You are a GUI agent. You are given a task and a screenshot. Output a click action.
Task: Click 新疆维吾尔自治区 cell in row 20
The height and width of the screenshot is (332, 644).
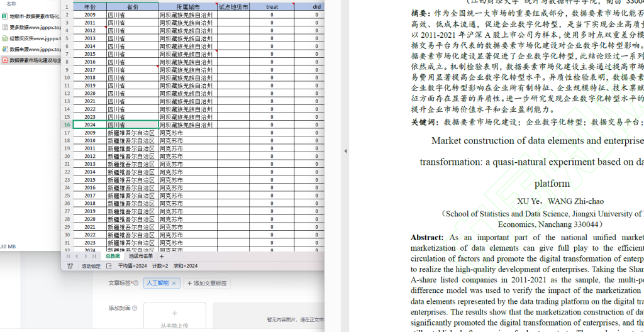(133, 156)
